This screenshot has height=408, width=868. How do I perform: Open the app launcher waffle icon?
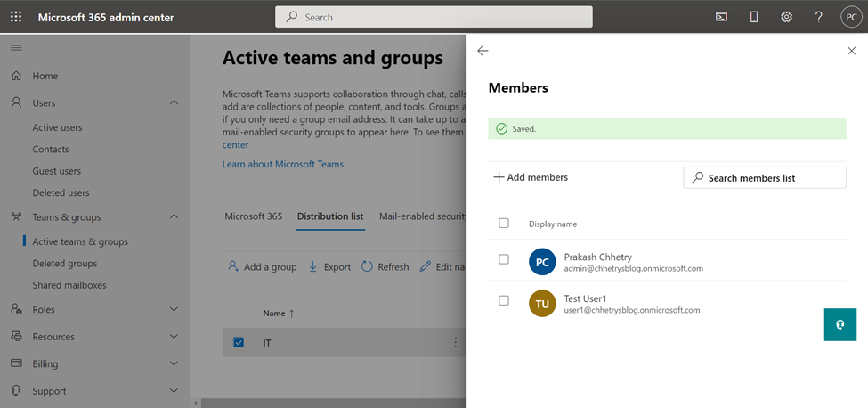tap(16, 17)
